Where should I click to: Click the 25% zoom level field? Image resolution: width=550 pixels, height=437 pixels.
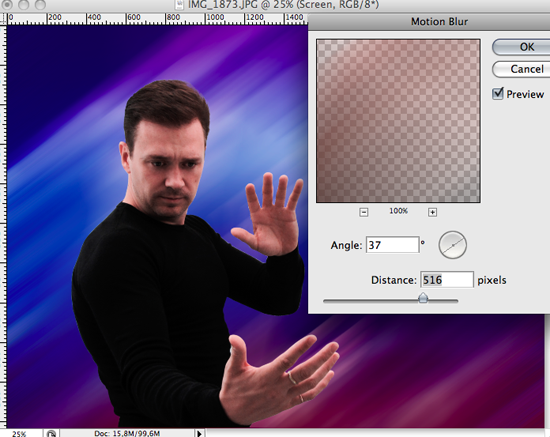click(x=20, y=433)
